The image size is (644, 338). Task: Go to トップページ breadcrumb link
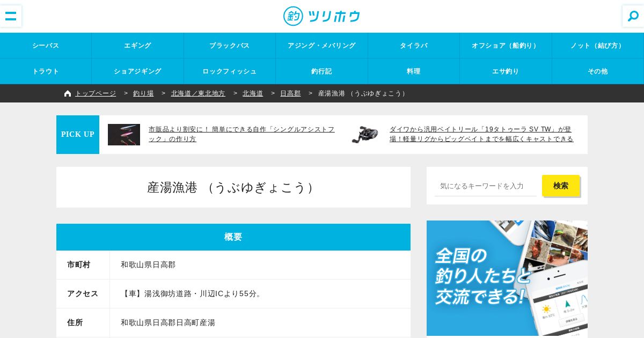click(x=96, y=93)
